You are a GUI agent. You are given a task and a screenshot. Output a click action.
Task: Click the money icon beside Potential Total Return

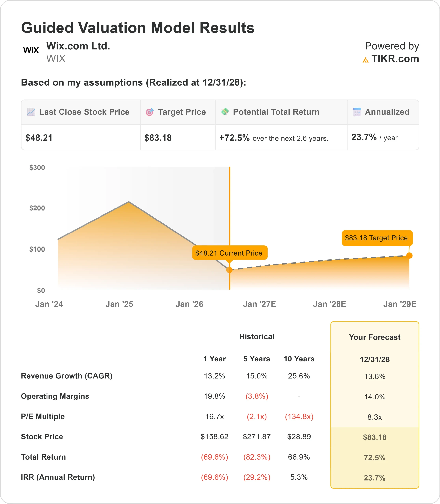pos(225,112)
